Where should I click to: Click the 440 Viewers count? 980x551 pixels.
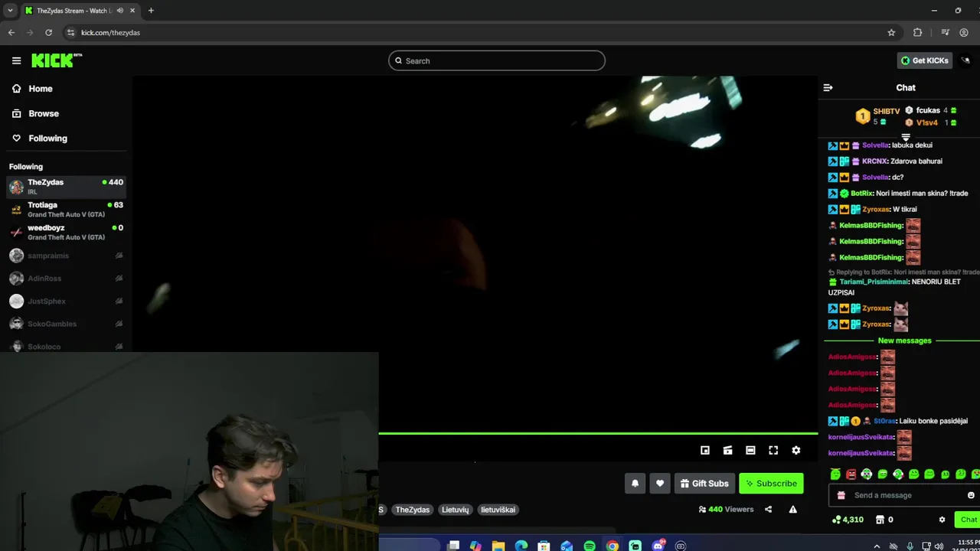pyautogui.click(x=726, y=509)
